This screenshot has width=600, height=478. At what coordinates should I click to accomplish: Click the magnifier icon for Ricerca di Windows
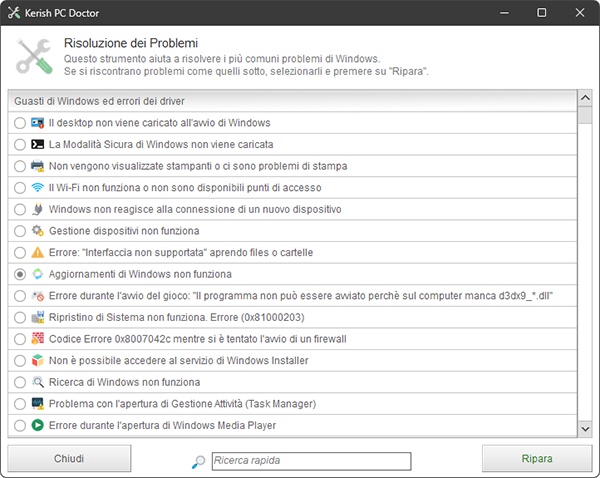point(38,382)
